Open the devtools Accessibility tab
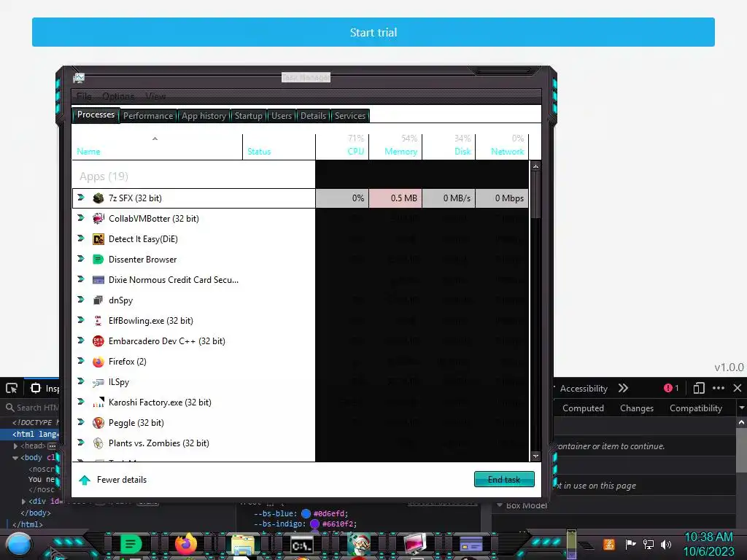This screenshot has width=747, height=560. tap(584, 388)
